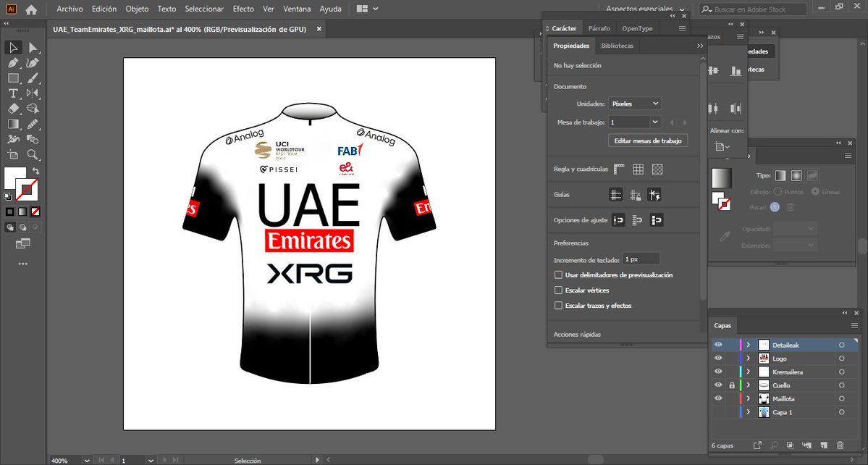Select the Curvature tool
The image size is (868, 465).
click(x=33, y=63)
